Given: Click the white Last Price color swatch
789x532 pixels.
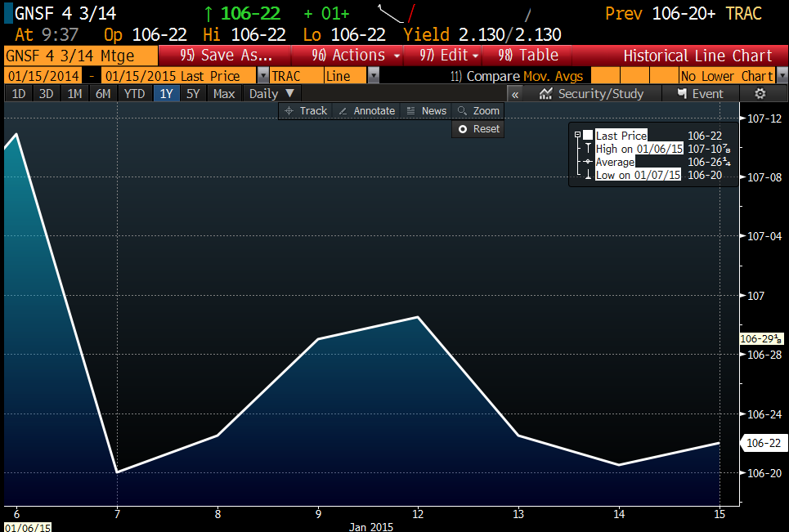Looking at the screenshot, I should (x=588, y=135).
